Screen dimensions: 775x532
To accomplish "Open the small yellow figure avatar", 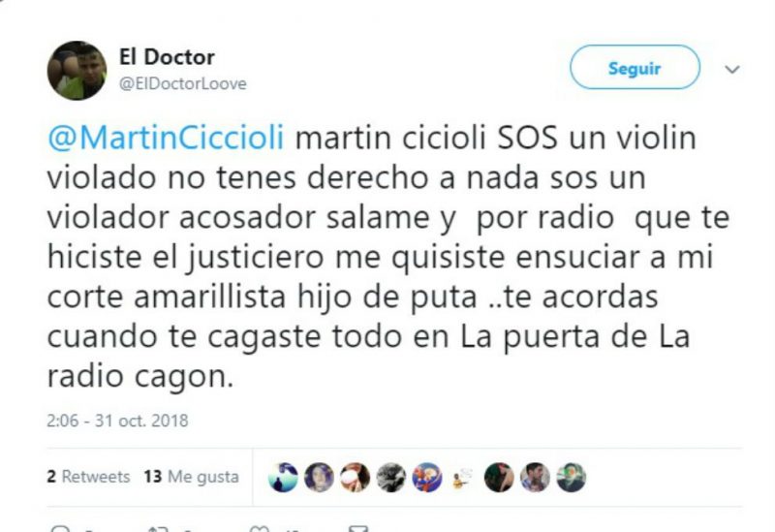I will coord(463,478).
